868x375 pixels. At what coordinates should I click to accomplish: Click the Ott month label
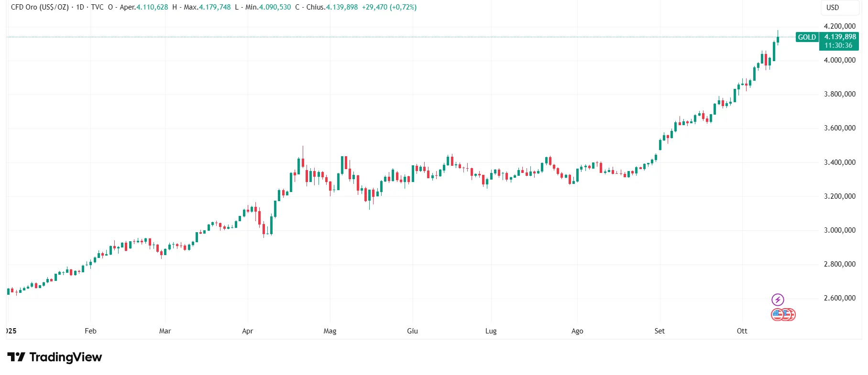pyautogui.click(x=742, y=331)
